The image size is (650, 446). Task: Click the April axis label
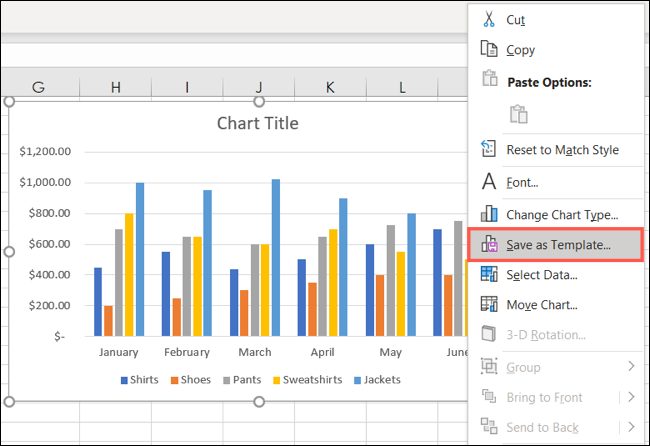[x=323, y=352]
